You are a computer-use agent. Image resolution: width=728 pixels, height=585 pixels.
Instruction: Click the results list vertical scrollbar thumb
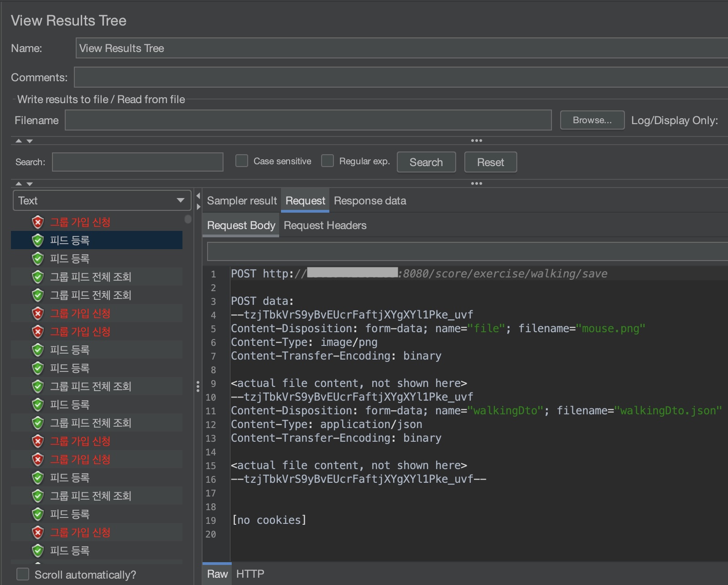pos(188,219)
